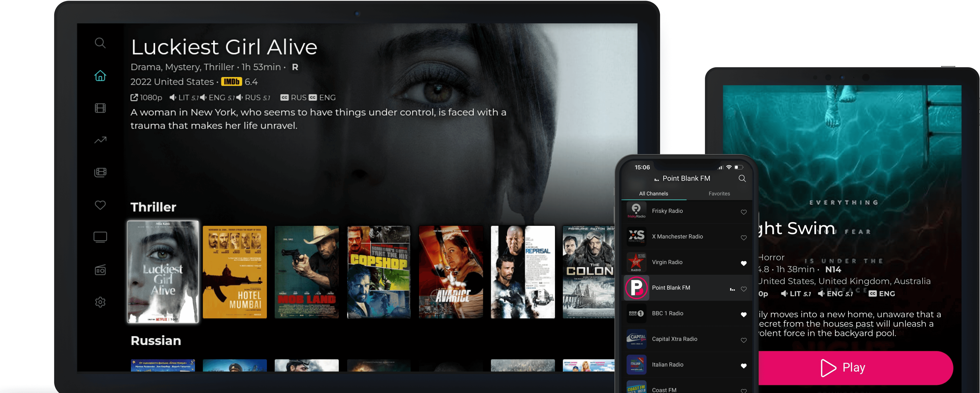Select the Mob Land poster
This screenshot has width=980, height=393.
pos(307,272)
